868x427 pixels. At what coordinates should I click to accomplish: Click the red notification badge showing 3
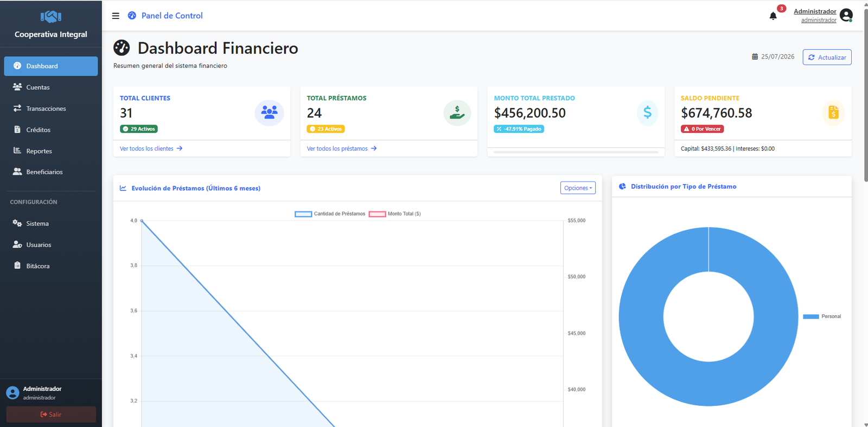[781, 8]
